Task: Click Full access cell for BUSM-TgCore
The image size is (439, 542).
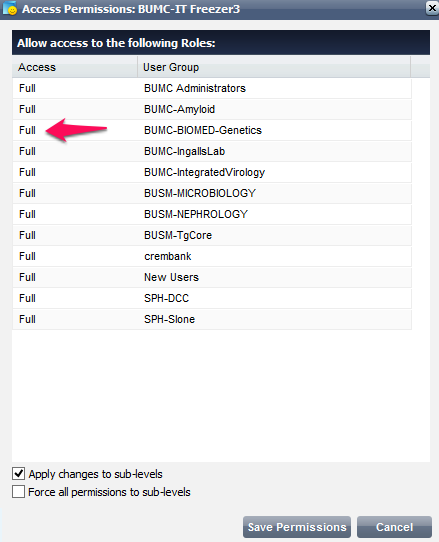Action: pyautogui.click(x=27, y=235)
